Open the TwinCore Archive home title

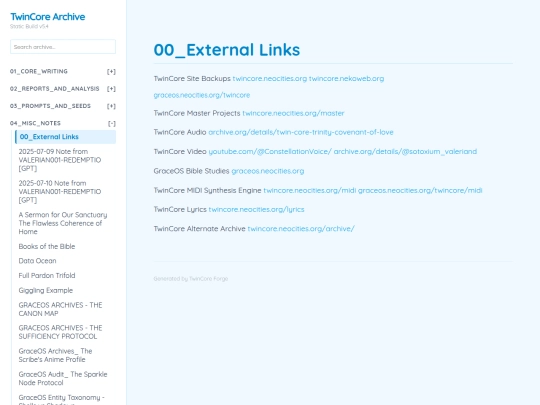(48, 17)
